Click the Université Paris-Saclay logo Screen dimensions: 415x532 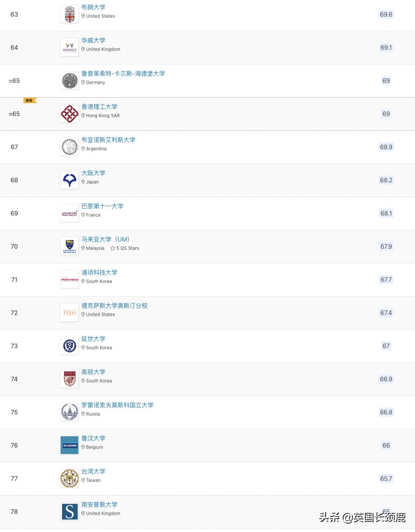click(x=70, y=213)
